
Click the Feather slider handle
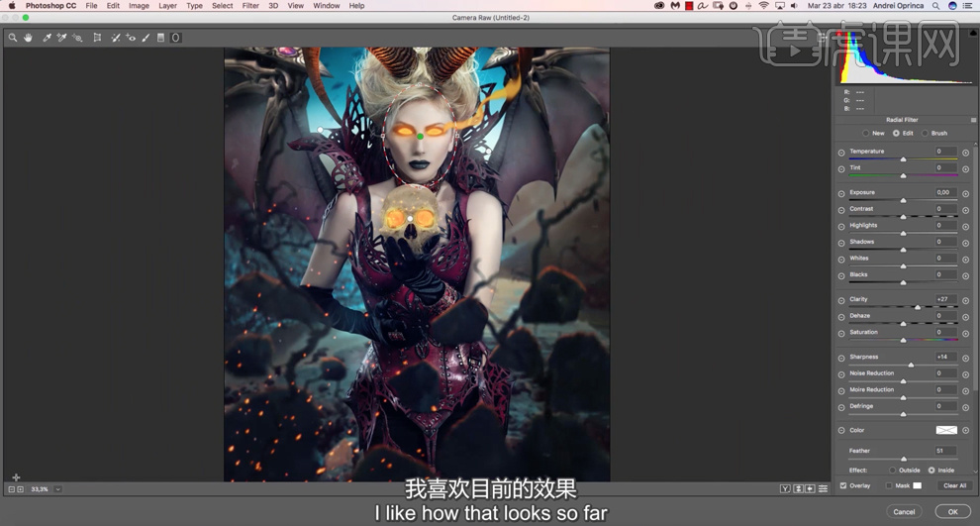point(904,459)
